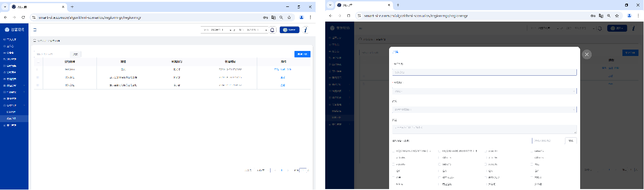Tick the first checkbox in the dialog's device list
Image resolution: width=644 pixels, height=190 pixels.
tap(393, 151)
